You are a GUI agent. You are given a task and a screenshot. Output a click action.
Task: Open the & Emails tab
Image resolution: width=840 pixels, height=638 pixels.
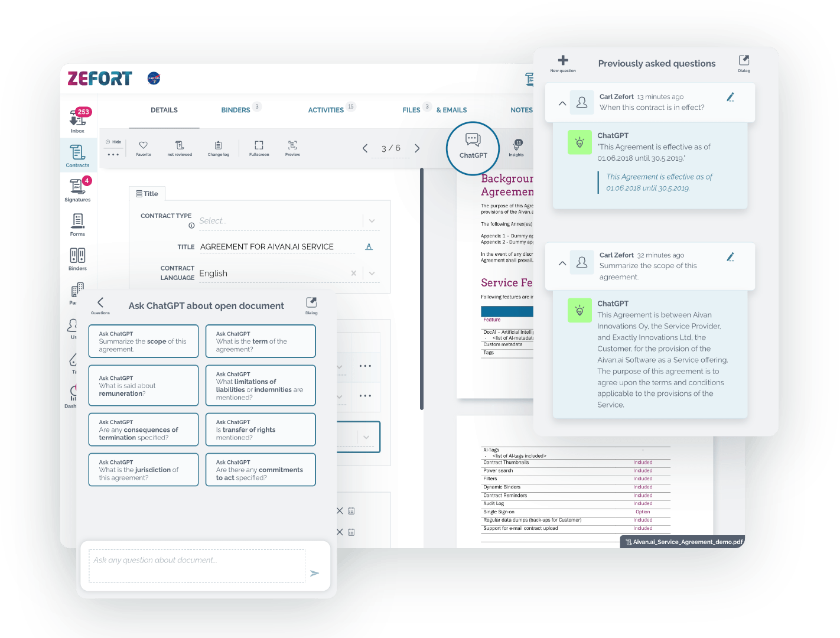452,110
